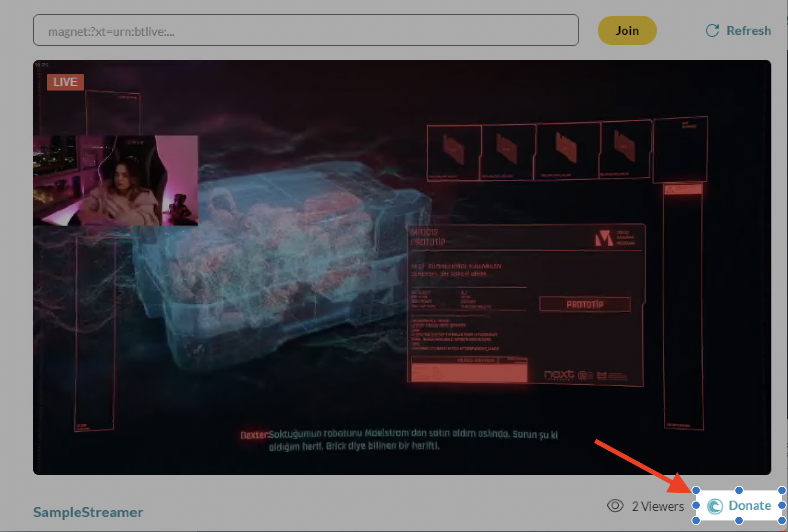Click the magnet link input field
Viewport: 788px width, 532px height.
[306, 30]
